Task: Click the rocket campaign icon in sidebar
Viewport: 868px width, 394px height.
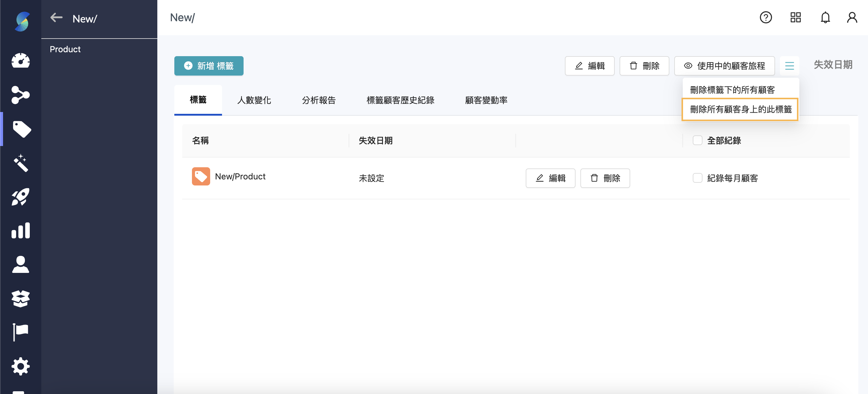Action: tap(21, 197)
